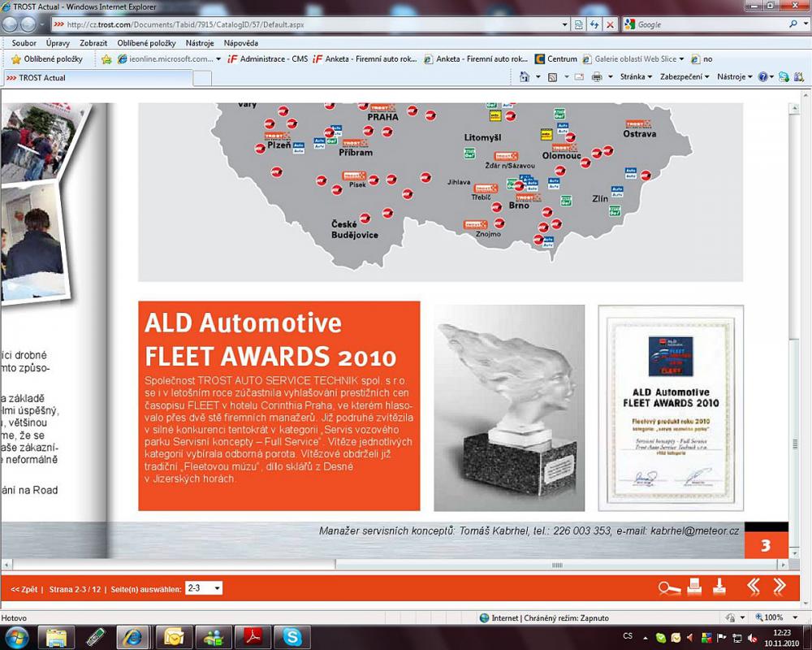Screen dimensions: 812x650
Task: Expand the address bar URL history dropdown
Action: (565, 24)
